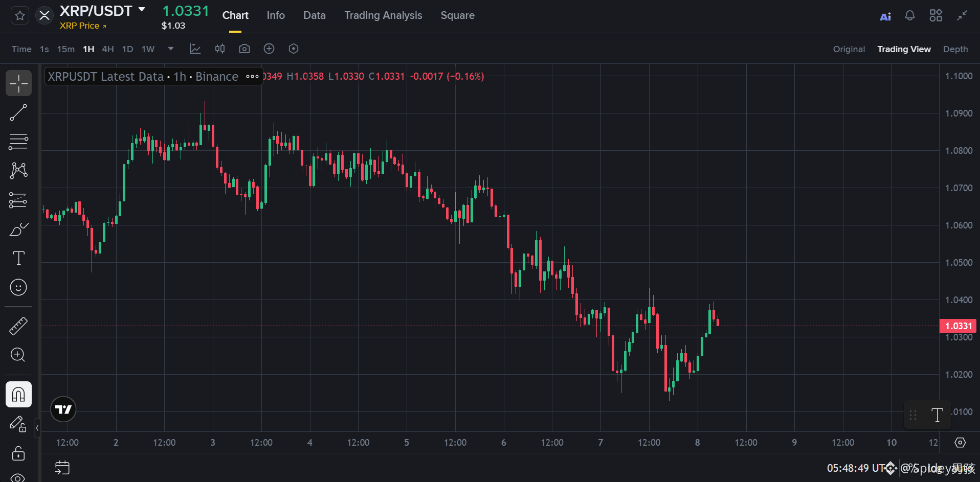Click the 1.0331 last price header value
This screenshot has width=980, height=482.
[186, 11]
